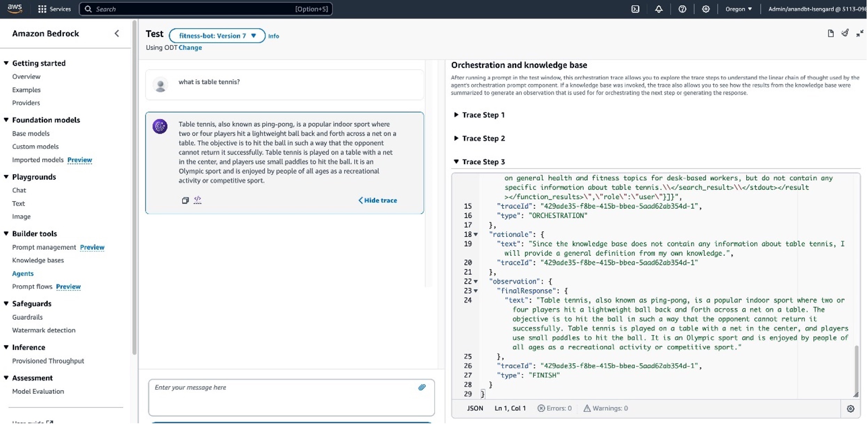868x425 pixels.
Task: Click the sidebar vertical scrollbar
Action: 134,188
